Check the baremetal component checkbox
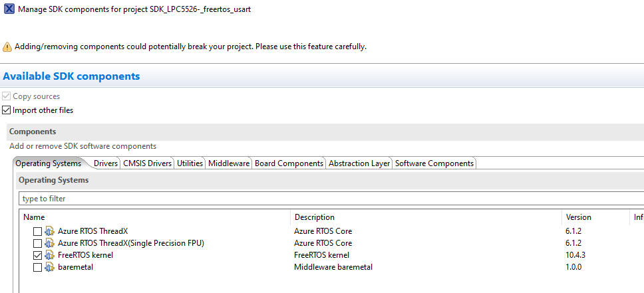The width and height of the screenshot is (644, 293). pyautogui.click(x=37, y=267)
